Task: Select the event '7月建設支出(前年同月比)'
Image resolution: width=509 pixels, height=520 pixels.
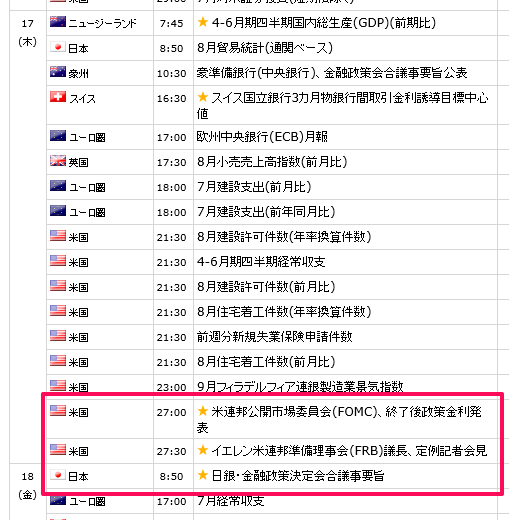Action: (266, 212)
